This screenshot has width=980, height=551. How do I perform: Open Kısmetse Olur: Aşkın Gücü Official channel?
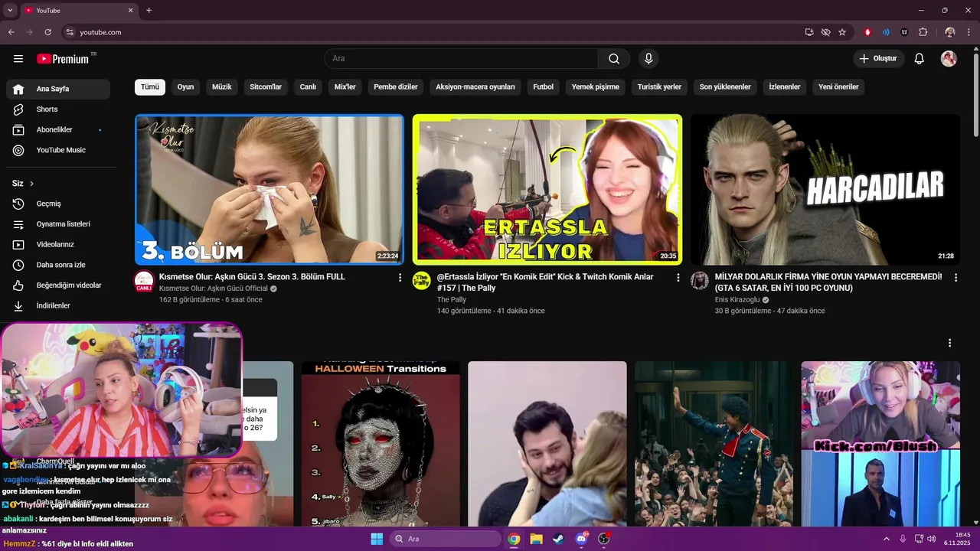(x=214, y=289)
